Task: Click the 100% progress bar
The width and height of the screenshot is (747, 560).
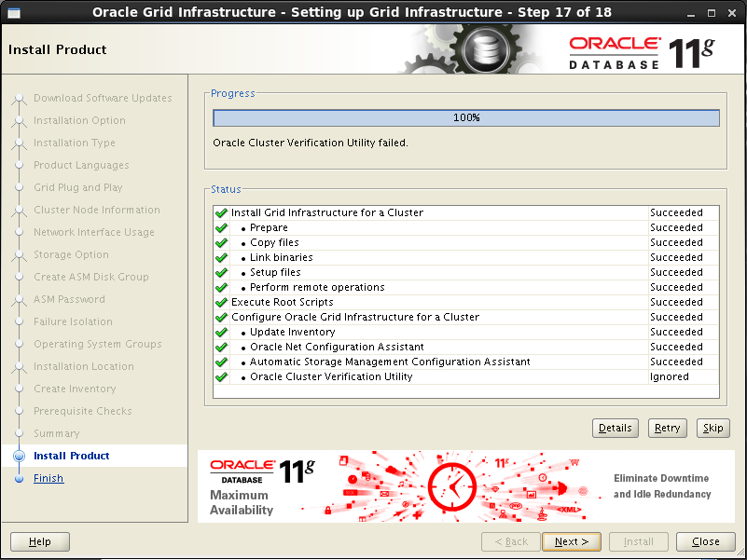Action: [466, 117]
